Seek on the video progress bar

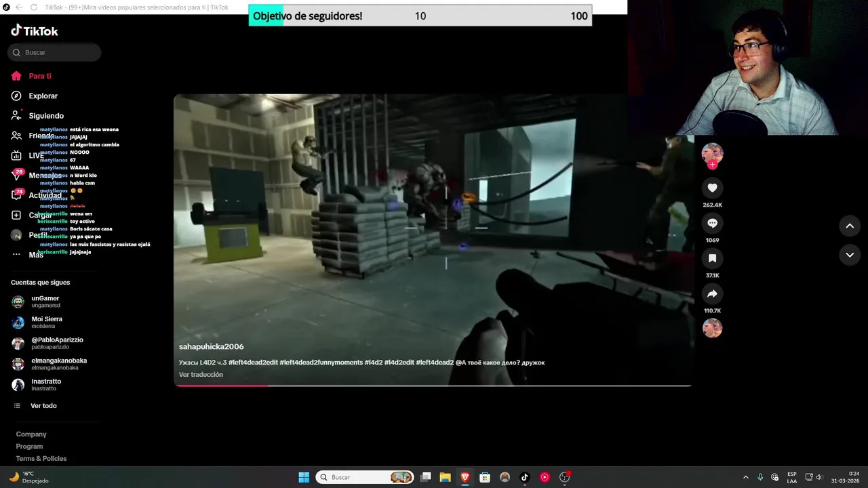[433, 386]
